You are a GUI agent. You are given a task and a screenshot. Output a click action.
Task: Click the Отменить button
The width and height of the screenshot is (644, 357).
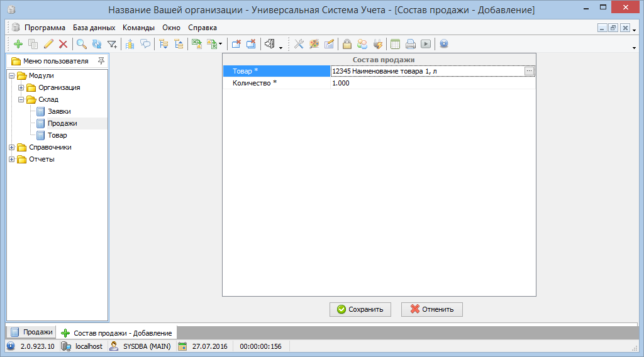pyautogui.click(x=431, y=309)
